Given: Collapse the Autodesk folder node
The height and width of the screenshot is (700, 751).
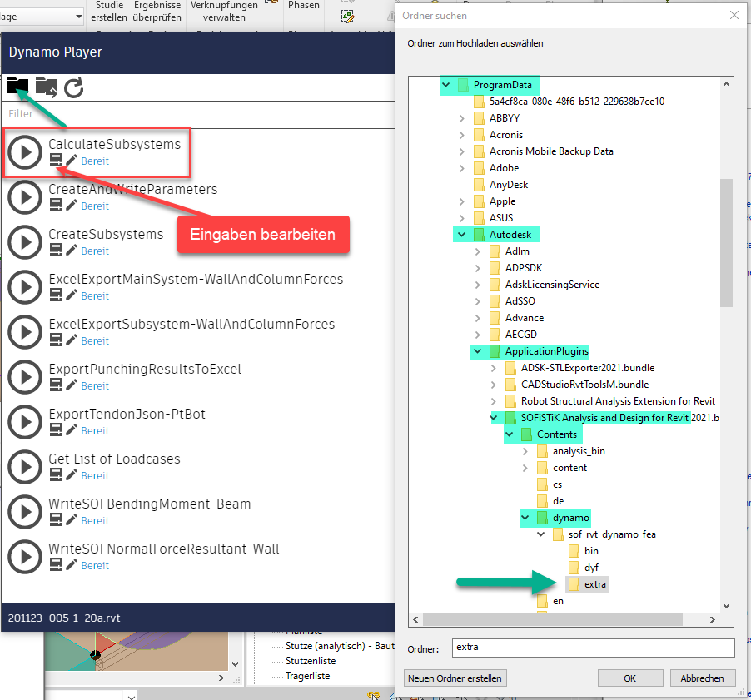Looking at the screenshot, I should 462,235.
